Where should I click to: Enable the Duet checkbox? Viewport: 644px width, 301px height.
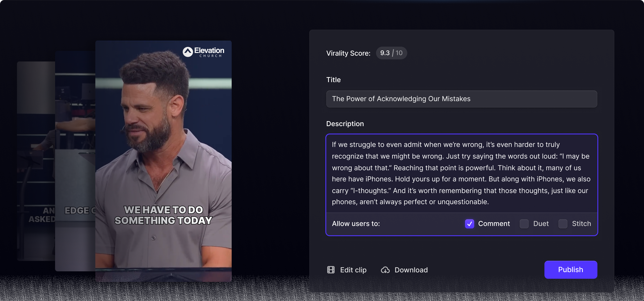tap(524, 224)
